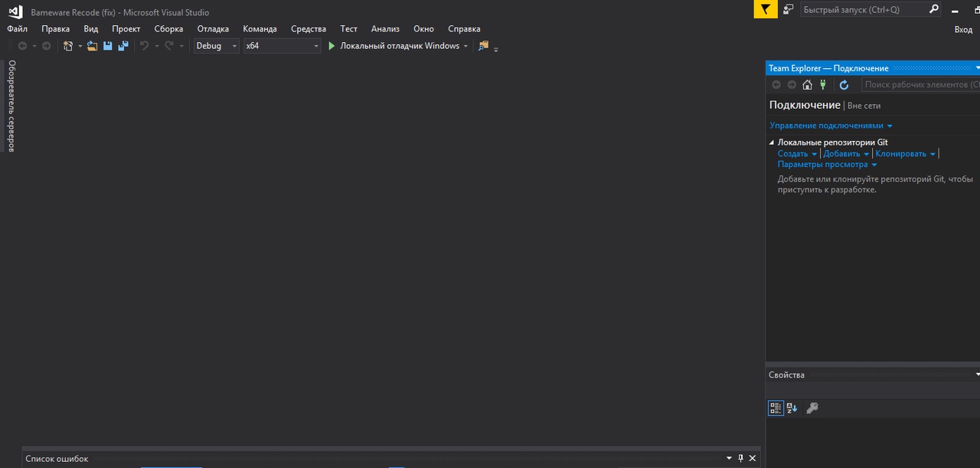
Task: Click the Find in Files toolbar icon
Action: pyautogui.click(x=483, y=46)
